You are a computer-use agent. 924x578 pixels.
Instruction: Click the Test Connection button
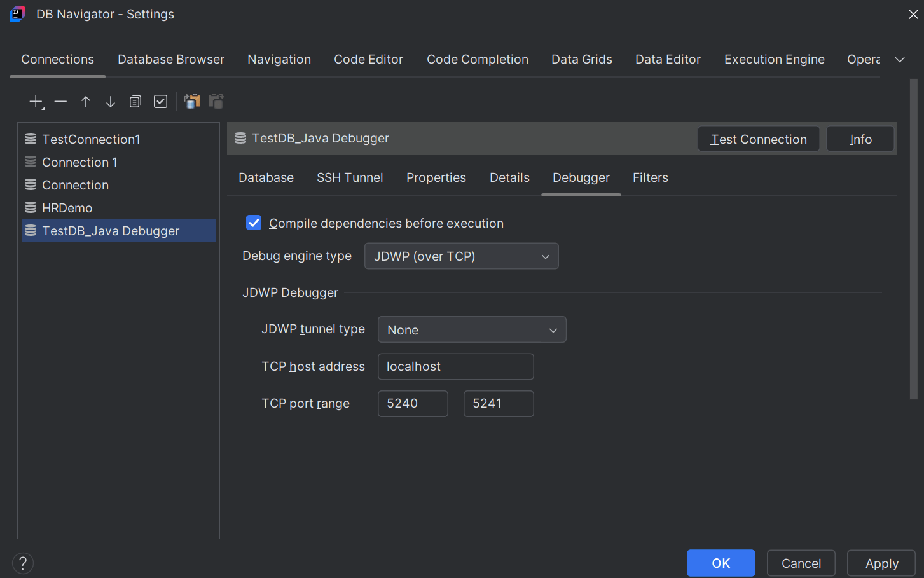759,139
